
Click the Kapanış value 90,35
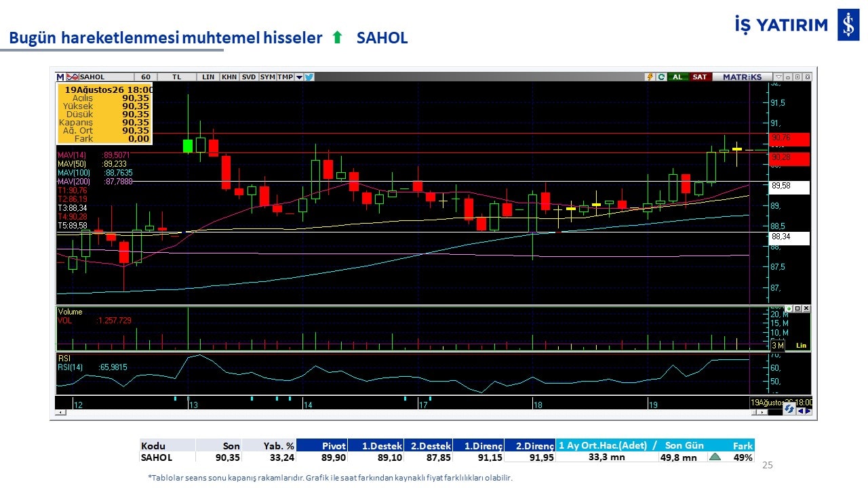click(x=136, y=122)
